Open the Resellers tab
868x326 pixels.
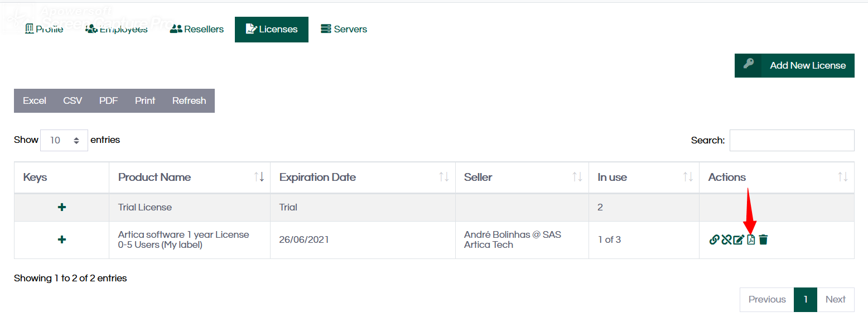pos(196,29)
